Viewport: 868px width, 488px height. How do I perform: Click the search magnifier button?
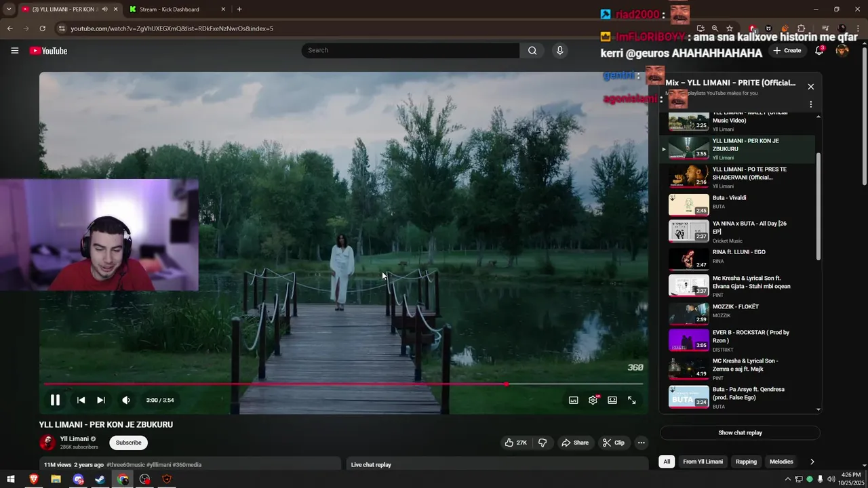click(x=532, y=50)
